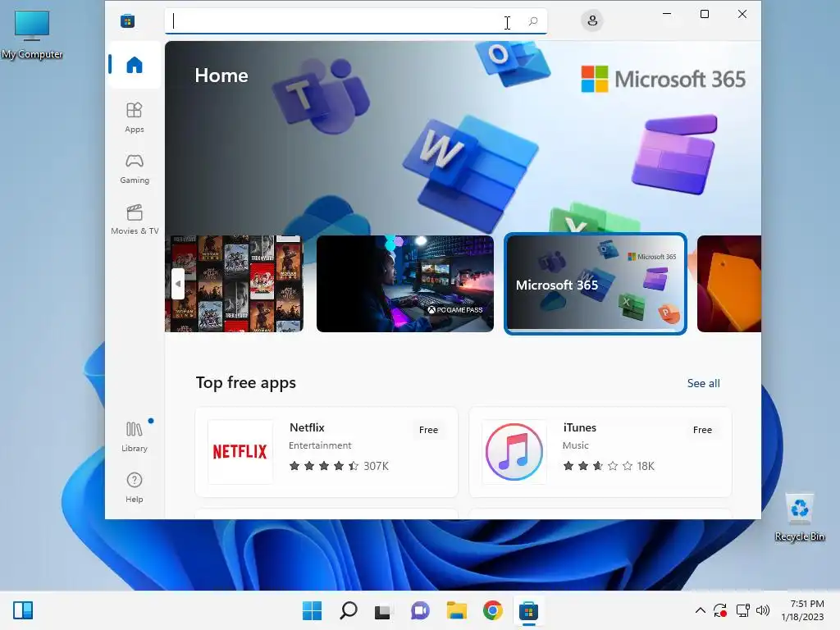Click the Free label on iTunes
Viewport: 840px width, 630px height.
(702, 430)
